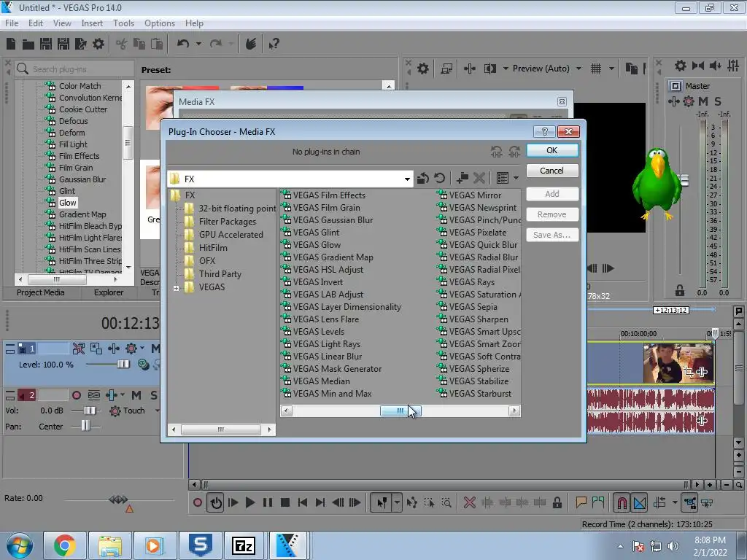Open Preview (Auto) quality dropdown
Screen dimensions: 747x560
(x=578, y=69)
